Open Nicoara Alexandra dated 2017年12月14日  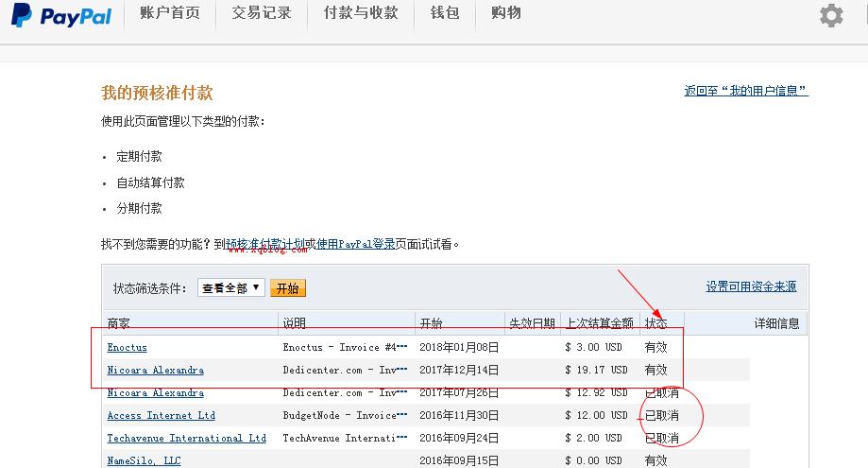tap(156, 370)
